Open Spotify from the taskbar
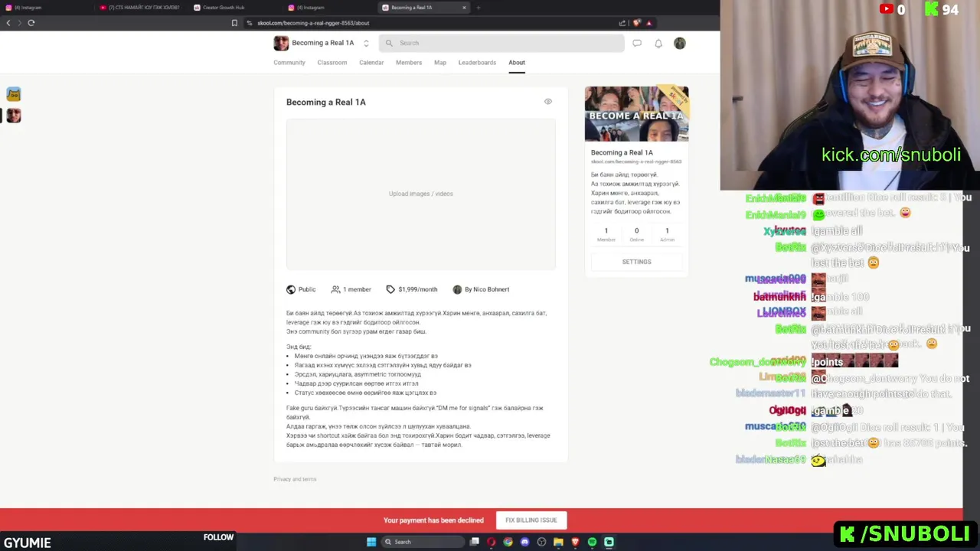The width and height of the screenshot is (980, 551). point(592,542)
